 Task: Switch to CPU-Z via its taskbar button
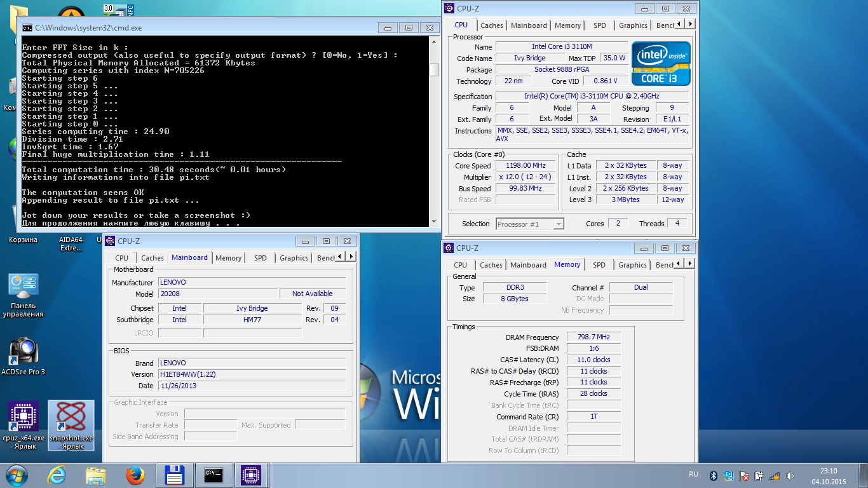tap(252, 475)
